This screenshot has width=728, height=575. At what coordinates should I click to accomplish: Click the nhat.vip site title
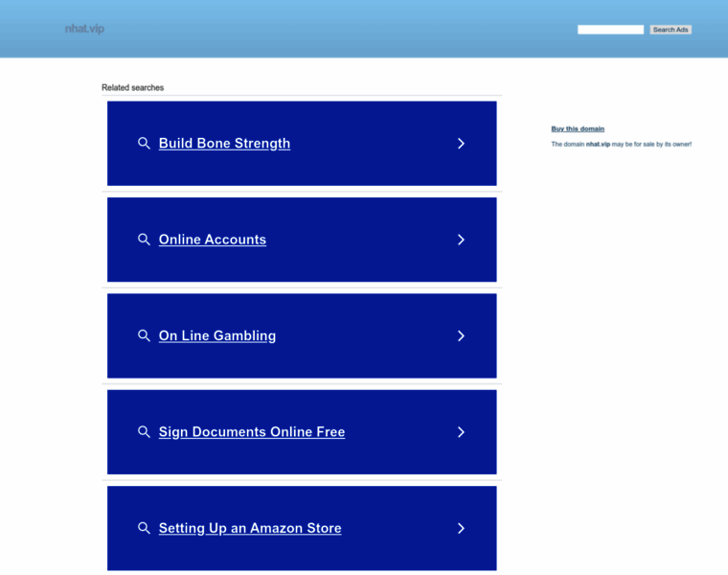tap(84, 29)
